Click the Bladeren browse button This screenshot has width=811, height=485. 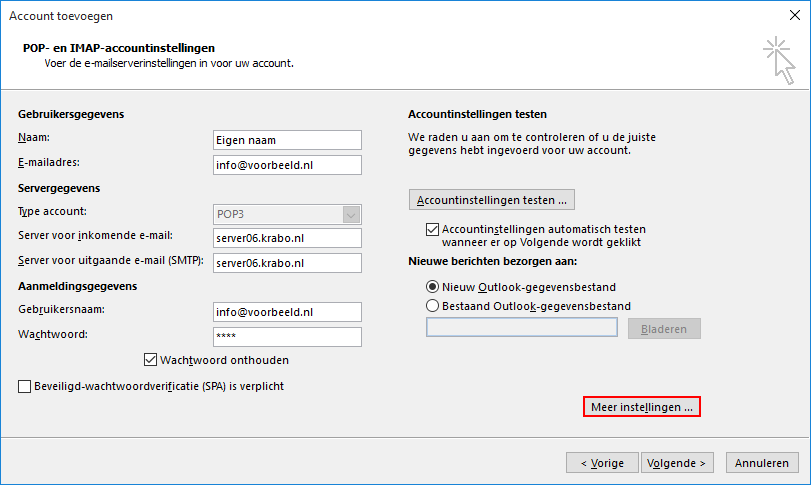(x=664, y=329)
